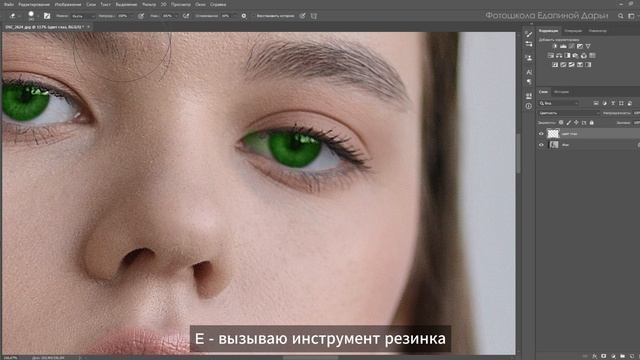Open the collapsed Paragraph panel icon

coord(529,82)
